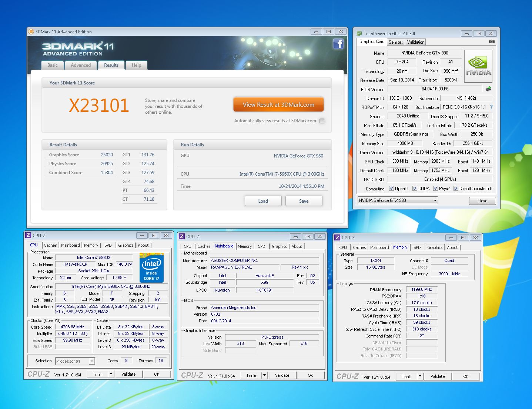Viewport: 532px width, 409px height.
Task: Click the Save button in Run Details
Action: 304,201
